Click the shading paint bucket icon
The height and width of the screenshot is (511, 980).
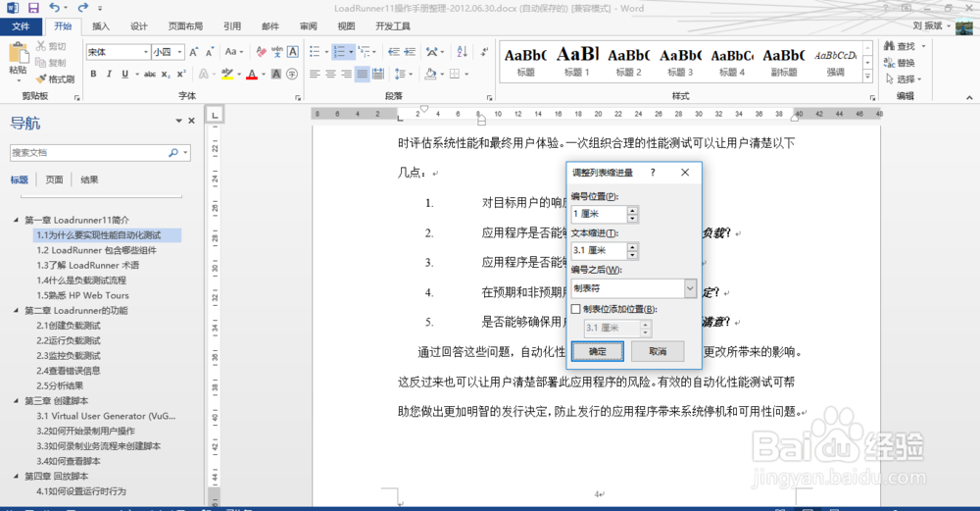coord(430,74)
